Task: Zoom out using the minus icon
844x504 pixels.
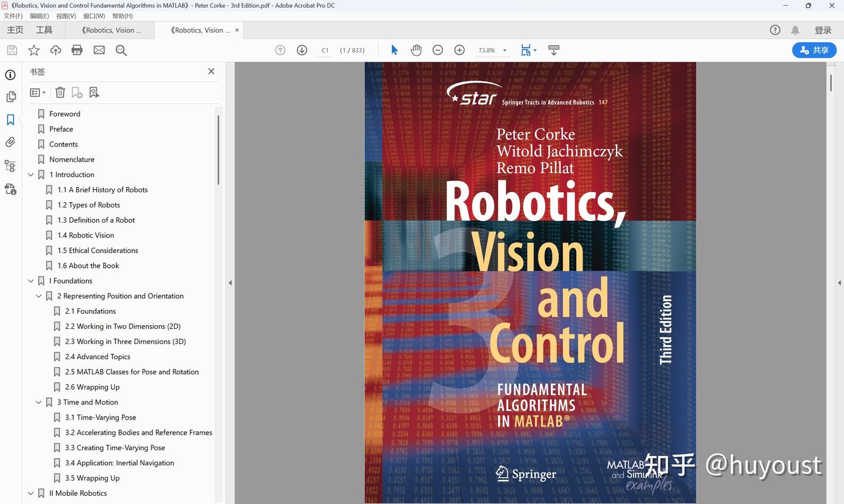Action: coord(438,50)
